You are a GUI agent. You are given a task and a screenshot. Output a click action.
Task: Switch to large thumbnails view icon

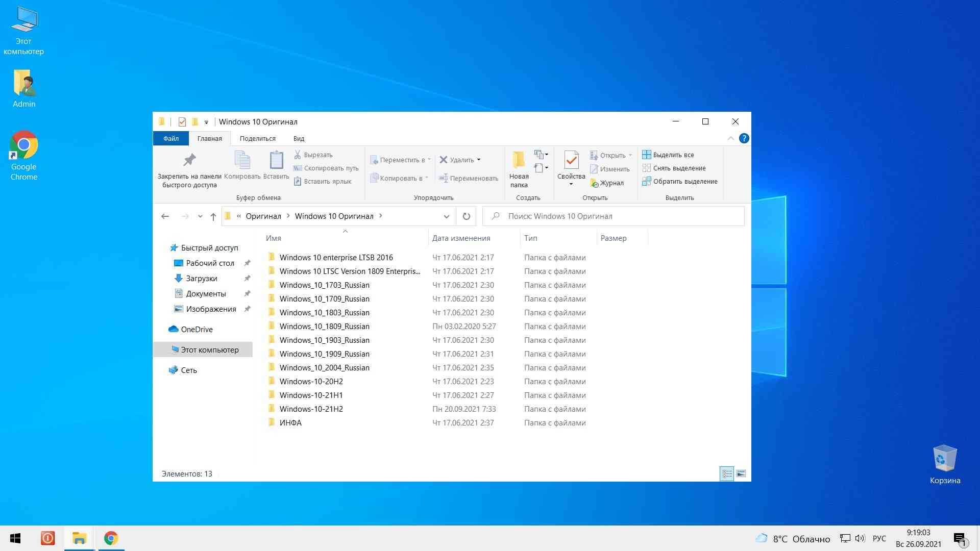(x=741, y=474)
